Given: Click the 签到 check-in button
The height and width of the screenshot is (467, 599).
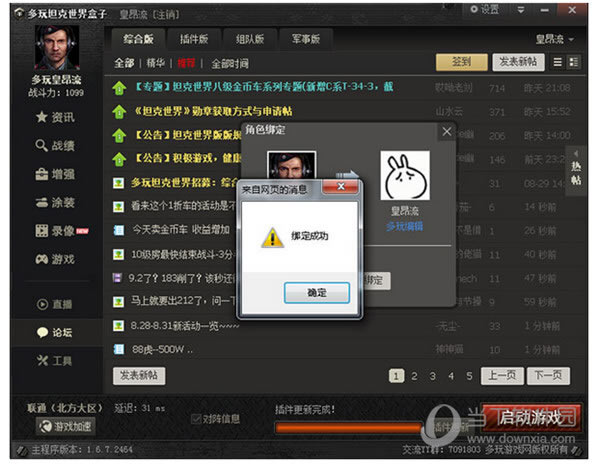Looking at the screenshot, I should 462,62.
